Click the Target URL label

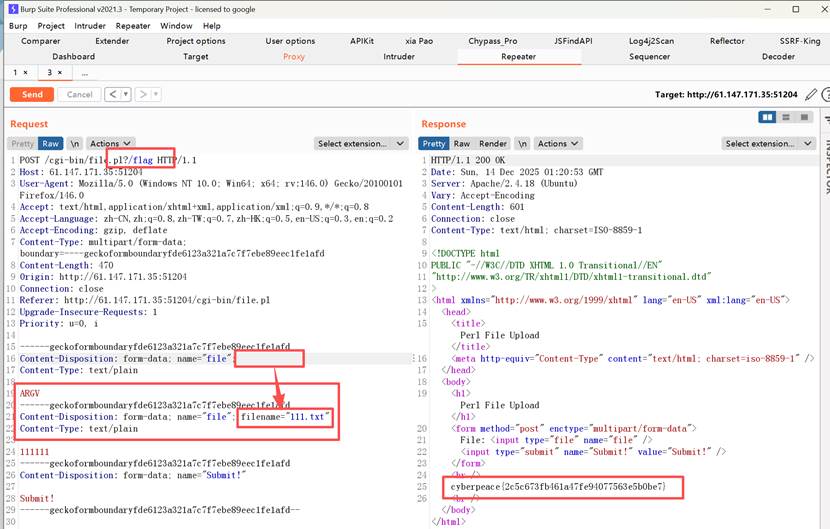point(726,95)
